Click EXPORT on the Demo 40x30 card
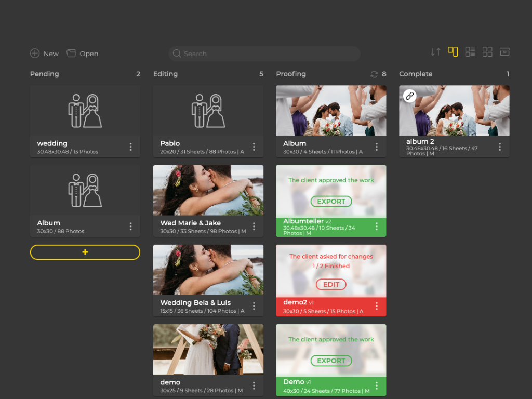532x399 pixels. pos(331,361)
